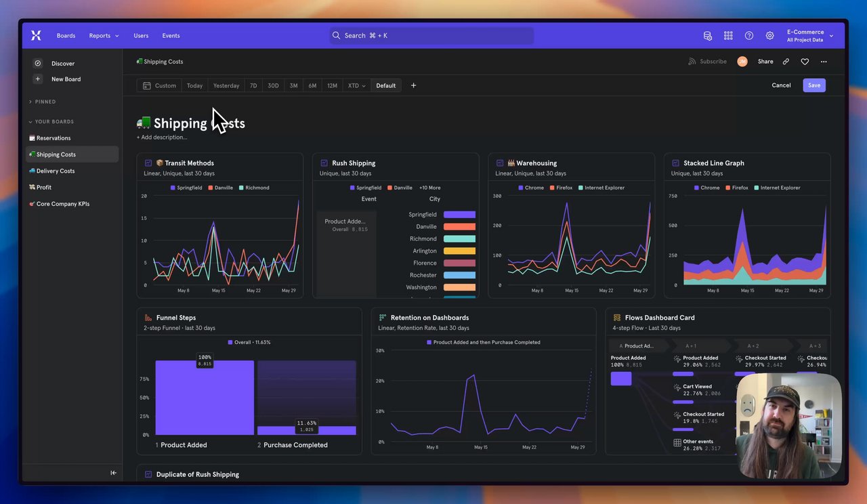Collapse the Your Boards section
Image resolution: width=867 pixels, height=504 pixels.
click(51, 122)
